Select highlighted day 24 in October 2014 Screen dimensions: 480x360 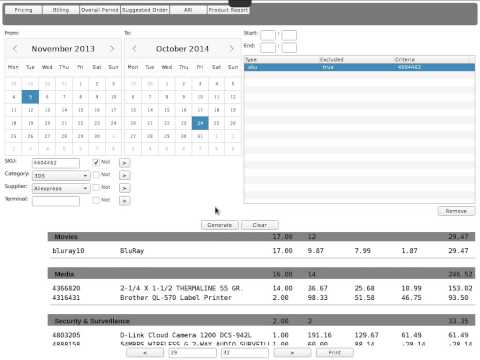click(200, 123)
